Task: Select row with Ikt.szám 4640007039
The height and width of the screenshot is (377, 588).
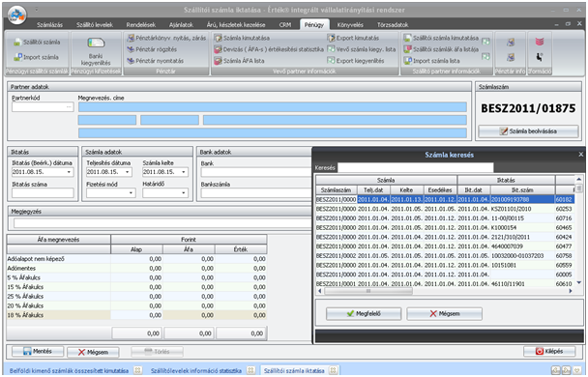Action: (445, 246)
